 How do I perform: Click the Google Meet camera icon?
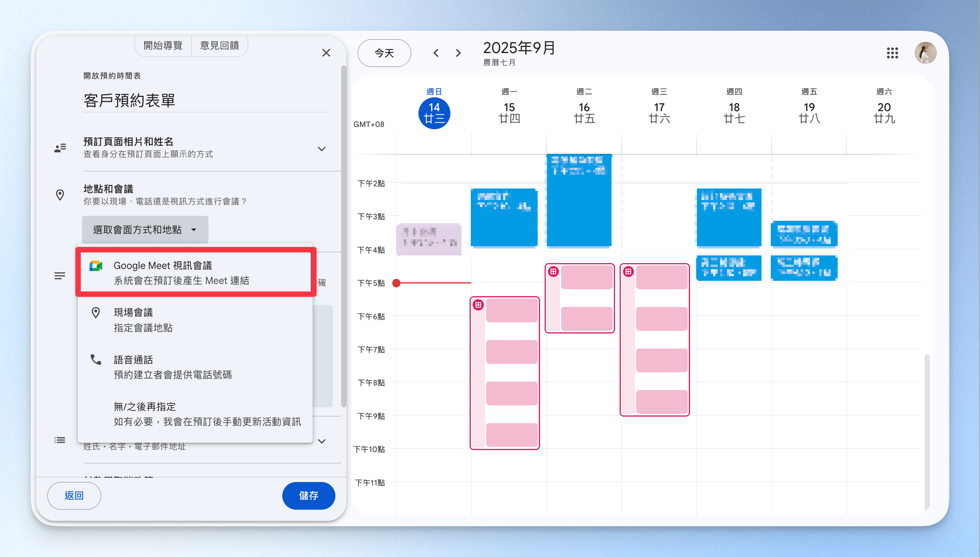[x=96, y=266]
